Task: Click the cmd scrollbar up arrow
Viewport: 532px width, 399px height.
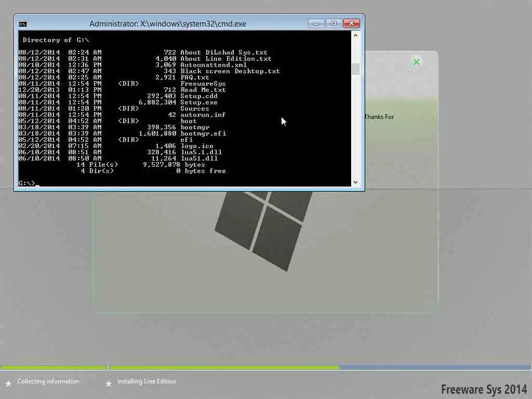Action: click(x=355, y=35)
